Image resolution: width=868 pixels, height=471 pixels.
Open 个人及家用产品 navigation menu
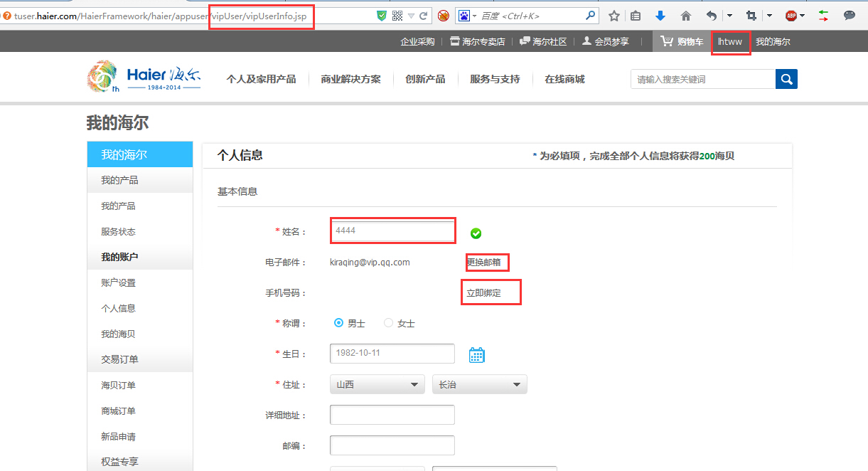[x=261, y=79]
